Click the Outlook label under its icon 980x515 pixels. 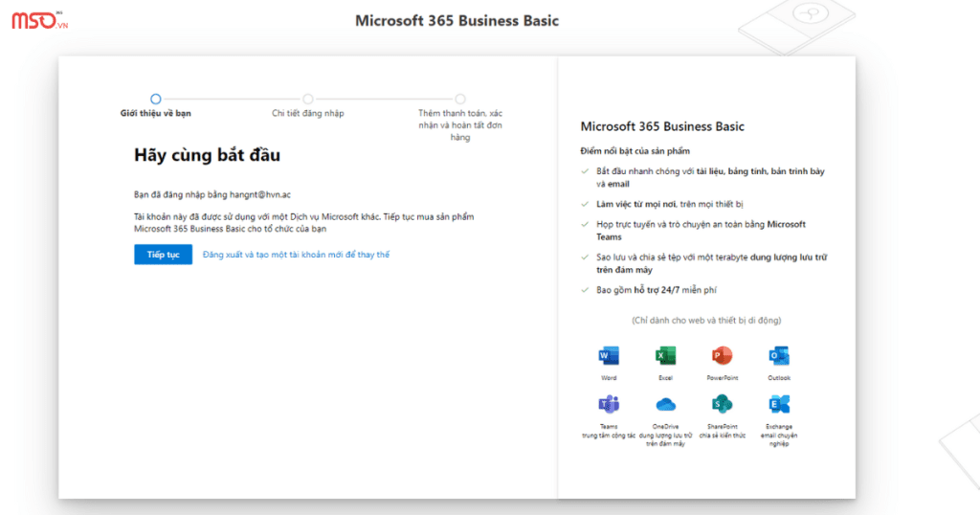coord(779,377)
